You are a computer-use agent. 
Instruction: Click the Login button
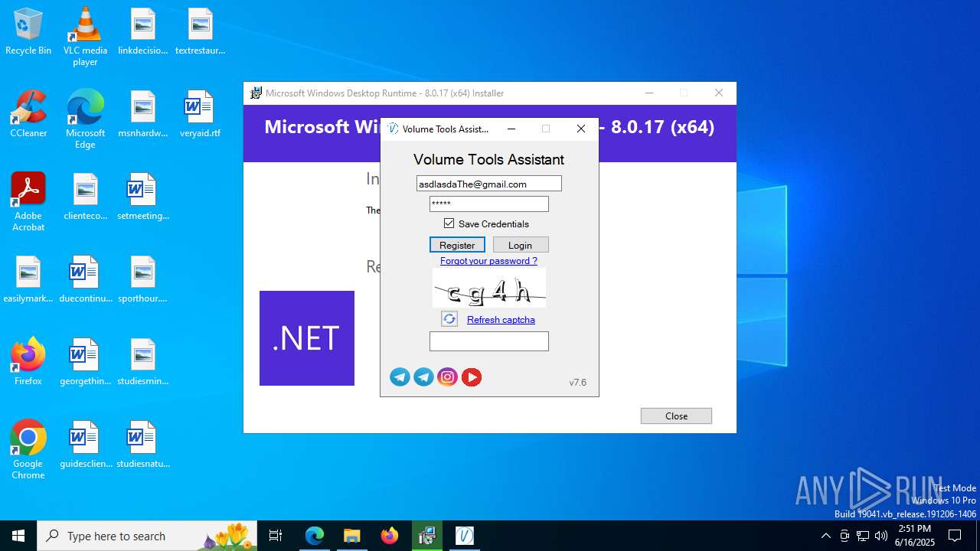point(521,245)
